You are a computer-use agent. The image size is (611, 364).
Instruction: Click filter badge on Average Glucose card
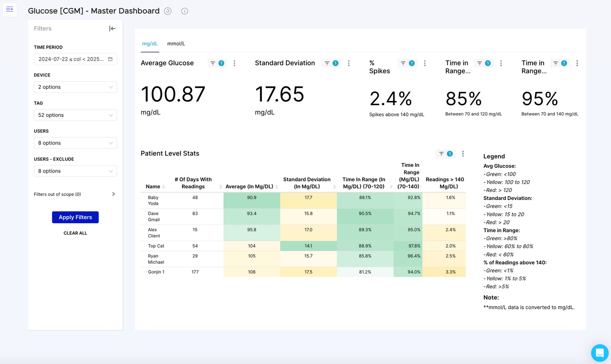(x=217, y=63)
